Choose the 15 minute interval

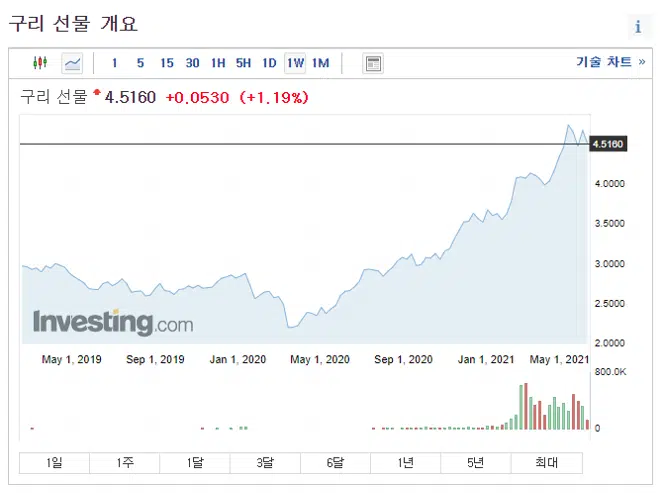click(167, 63)
